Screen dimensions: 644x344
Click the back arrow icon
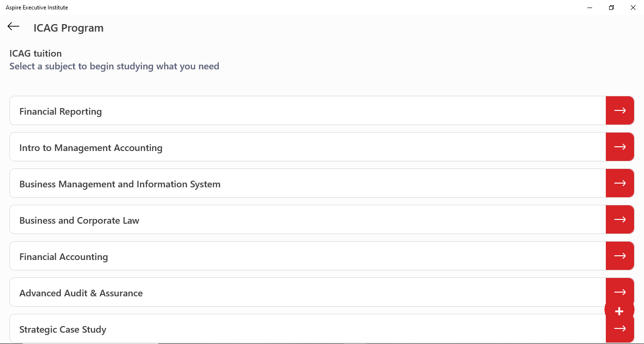[13, 26]
